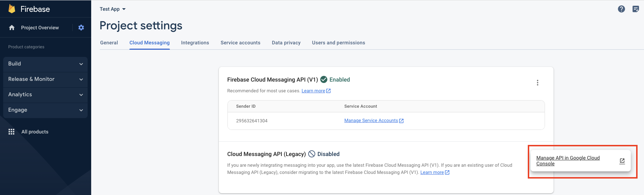Screen dimensions: 644x195
Task: Expand the Analytics category
Action: click(x=45, y=94)
